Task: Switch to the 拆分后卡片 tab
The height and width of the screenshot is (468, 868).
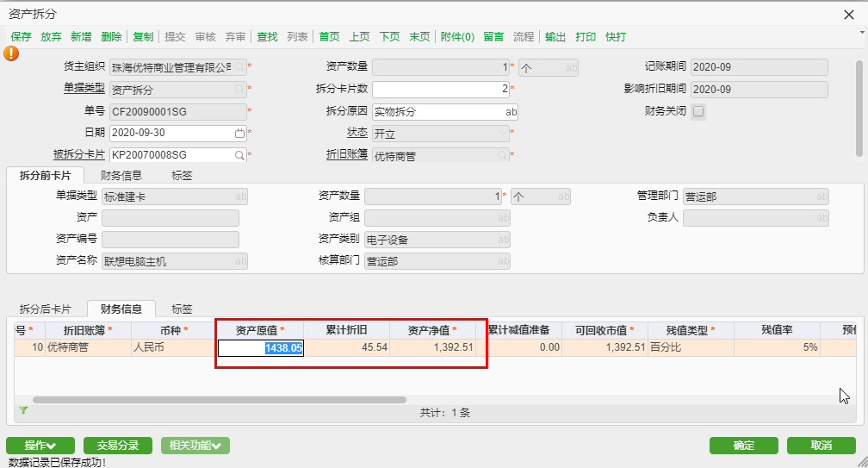Action: (x=46, y=309)
